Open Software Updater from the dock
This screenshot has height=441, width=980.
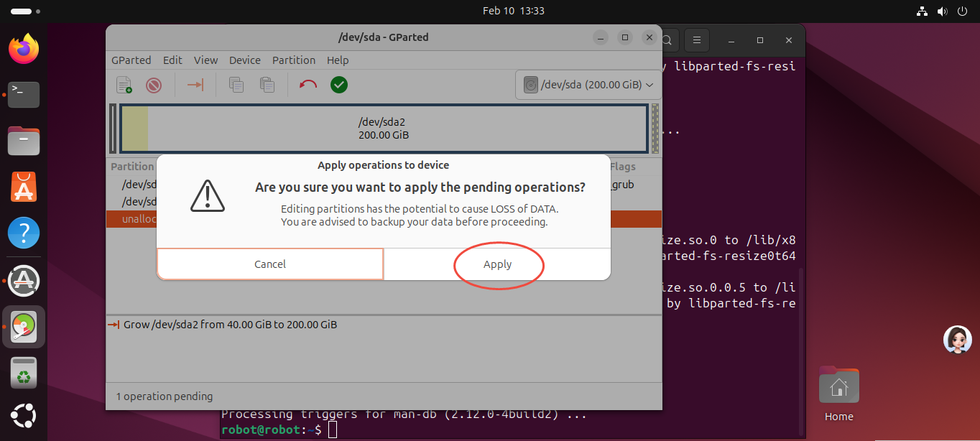pyautogui.click(x=24, y=281)
